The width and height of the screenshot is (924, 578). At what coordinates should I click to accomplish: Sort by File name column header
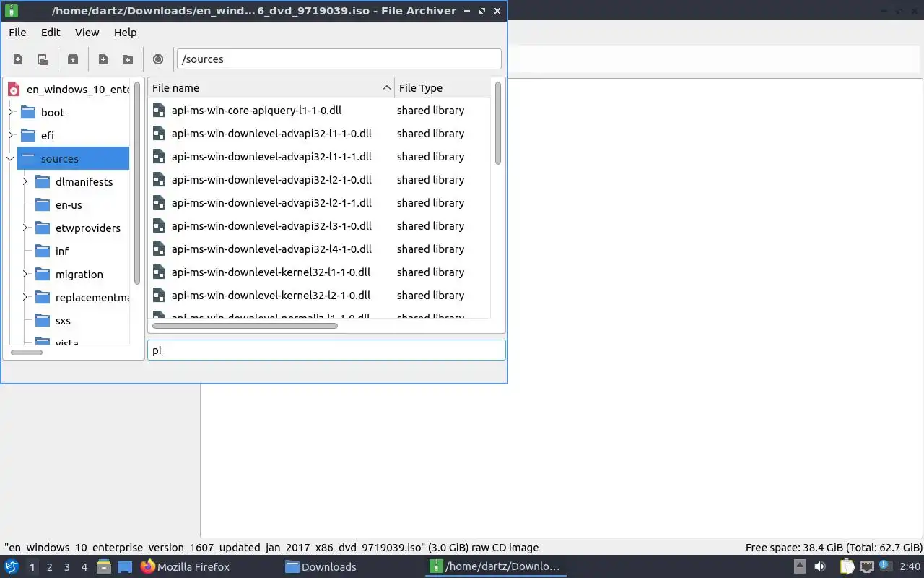point(271,88)
